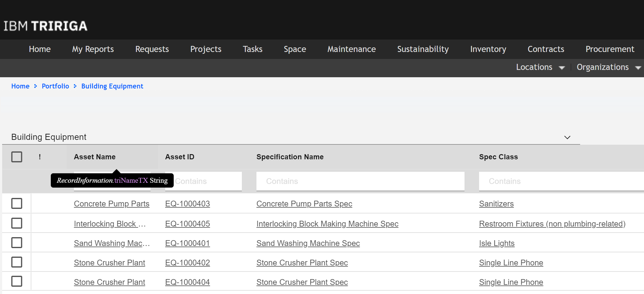Open the My Reports menu
Screen dimensions: 644x294
coord(93,49)
